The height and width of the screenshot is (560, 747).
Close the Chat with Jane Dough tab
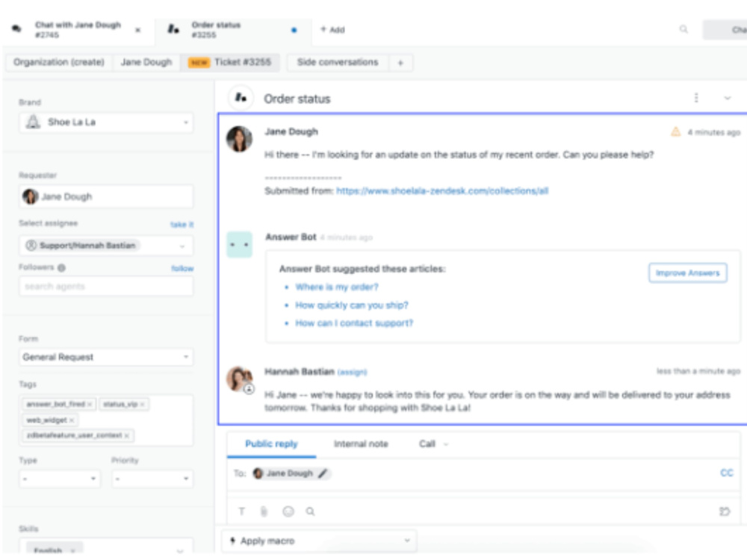[x=137, y=30]
